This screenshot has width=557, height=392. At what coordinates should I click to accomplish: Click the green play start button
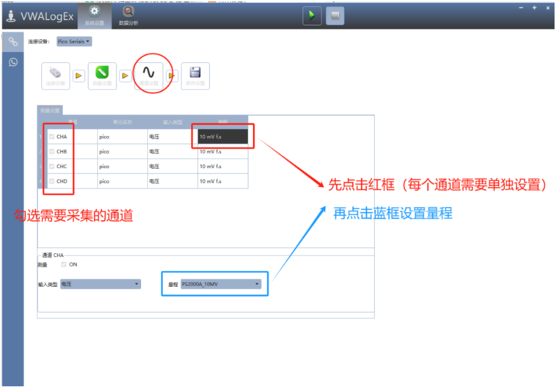312,15
